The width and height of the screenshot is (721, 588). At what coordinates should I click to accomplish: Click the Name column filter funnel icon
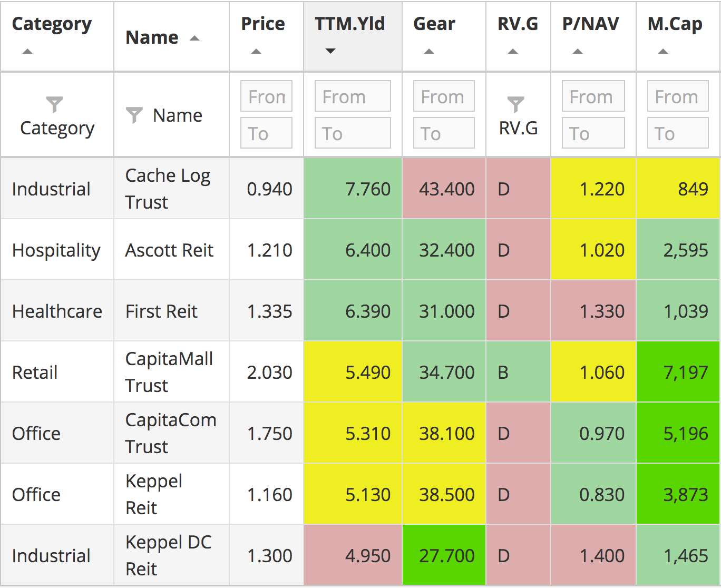(x=134, y=115)
